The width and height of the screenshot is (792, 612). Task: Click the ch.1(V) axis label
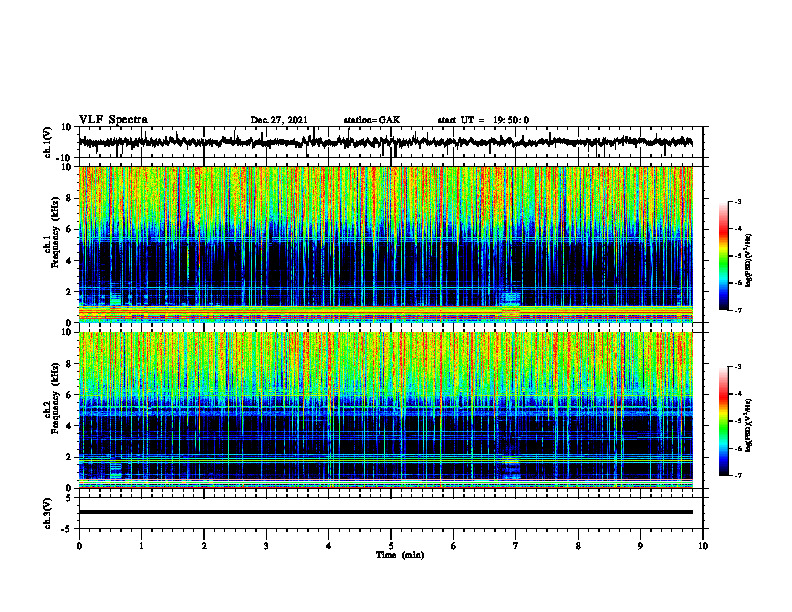click(48, 142)
